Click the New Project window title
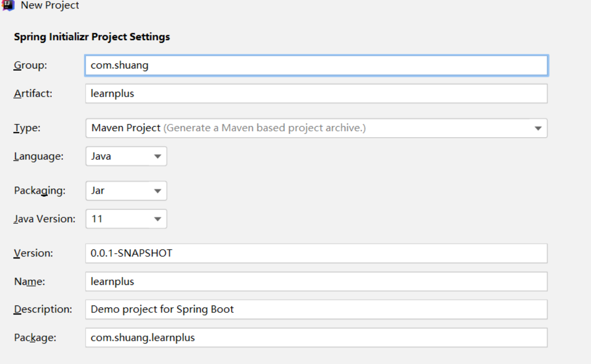Image resolution: width=591 pixels, height=364 pixels. tap(50, 5)
